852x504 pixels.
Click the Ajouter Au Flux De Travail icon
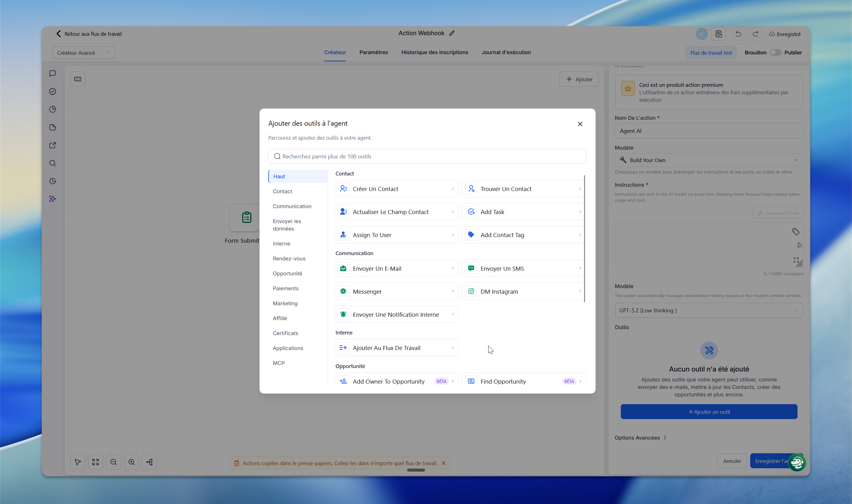pos(344,348)
